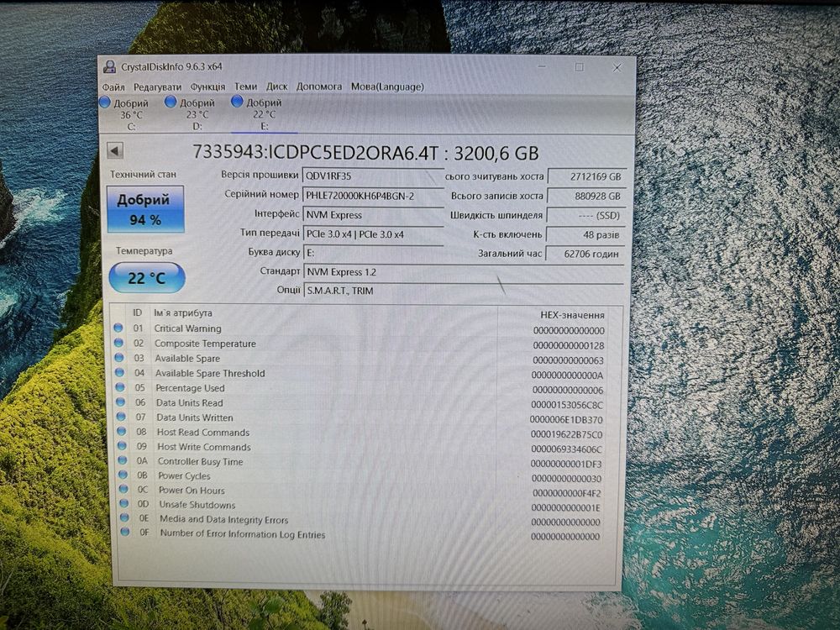840x630 pixels.
Task: Click the blue health dot above drive C:
Action: pos(105,102)
